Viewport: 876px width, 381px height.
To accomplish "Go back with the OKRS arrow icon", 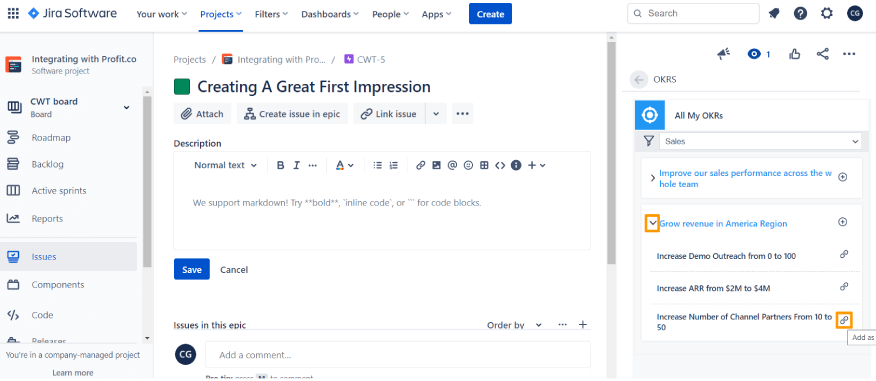I will pos(639,80).
